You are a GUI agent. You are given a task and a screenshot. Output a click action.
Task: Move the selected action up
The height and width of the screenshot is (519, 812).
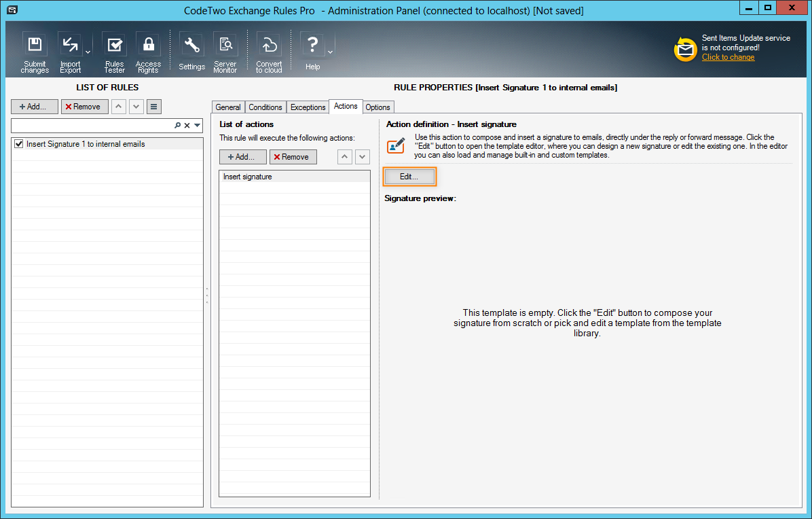coord(344,157)
